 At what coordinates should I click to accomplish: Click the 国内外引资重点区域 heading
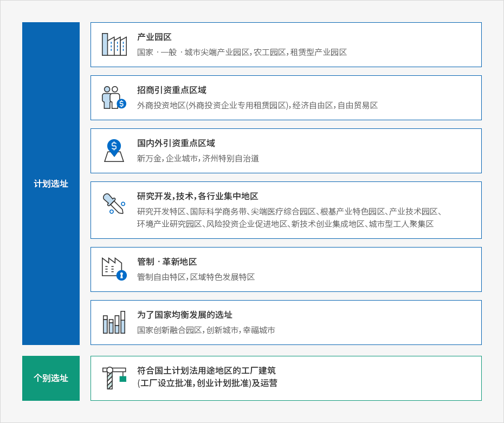point(176,143)
